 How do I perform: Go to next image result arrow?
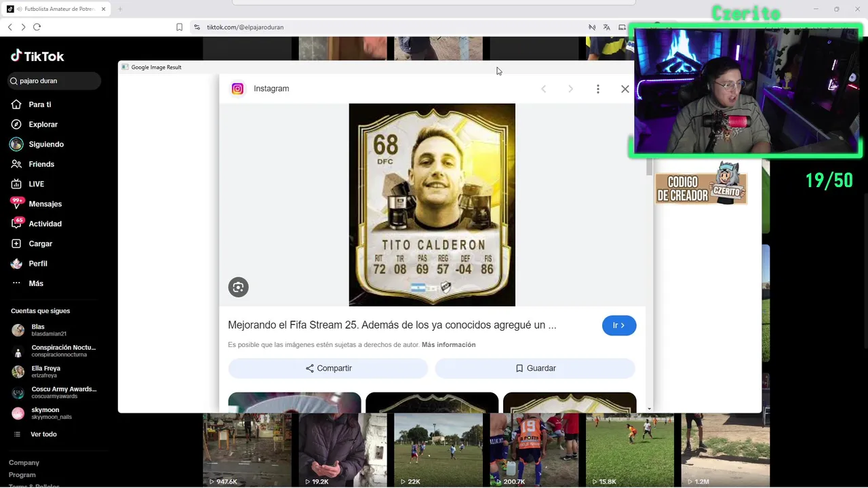570,89
